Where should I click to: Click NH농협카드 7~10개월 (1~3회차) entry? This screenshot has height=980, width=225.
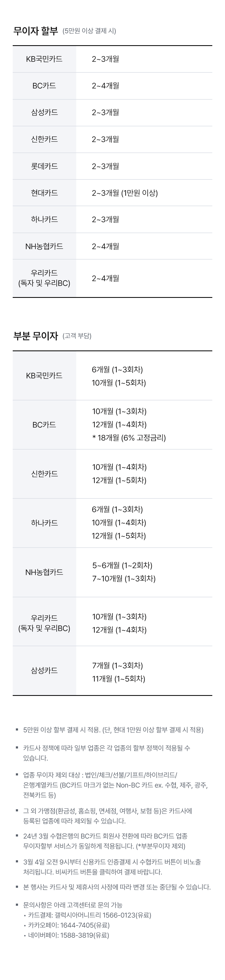[x=124, y=579]
